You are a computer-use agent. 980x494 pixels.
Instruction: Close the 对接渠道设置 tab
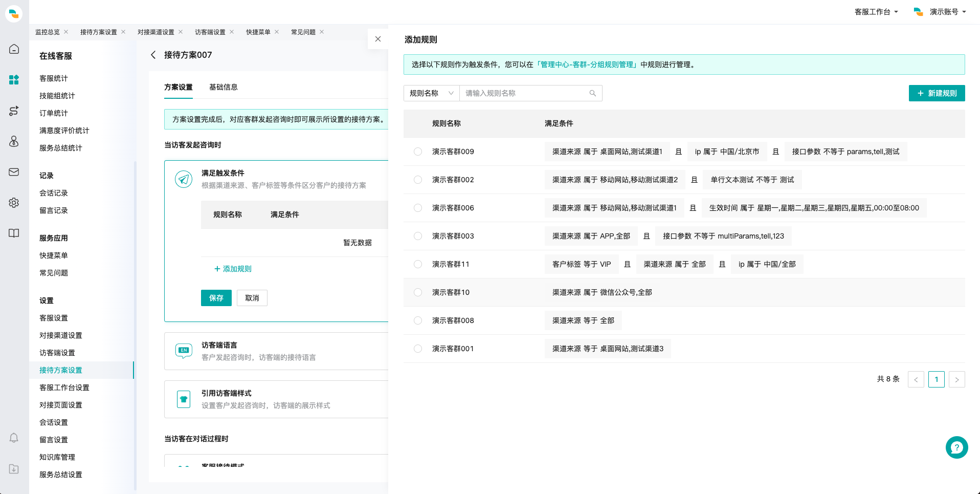(x=181, y=32)
